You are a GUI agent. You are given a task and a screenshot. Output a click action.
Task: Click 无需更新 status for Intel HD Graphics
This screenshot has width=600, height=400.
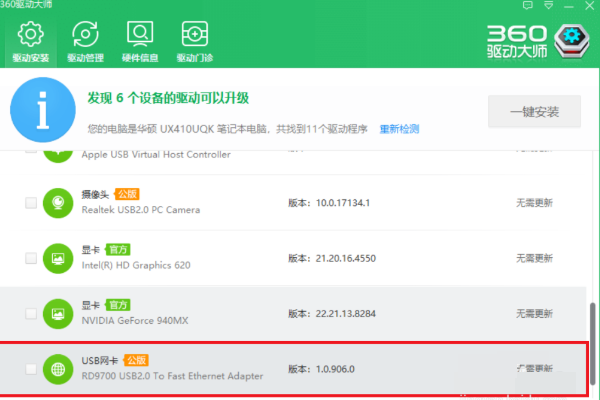534,258
